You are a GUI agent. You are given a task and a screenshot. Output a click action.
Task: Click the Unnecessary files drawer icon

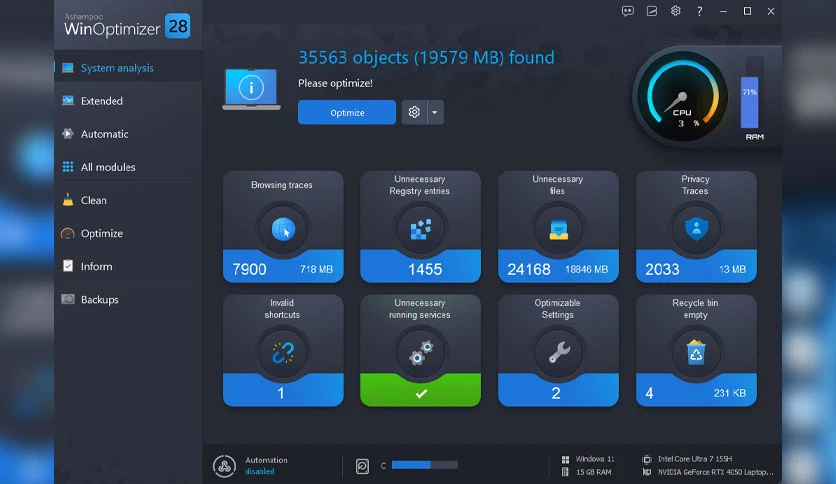558,230
